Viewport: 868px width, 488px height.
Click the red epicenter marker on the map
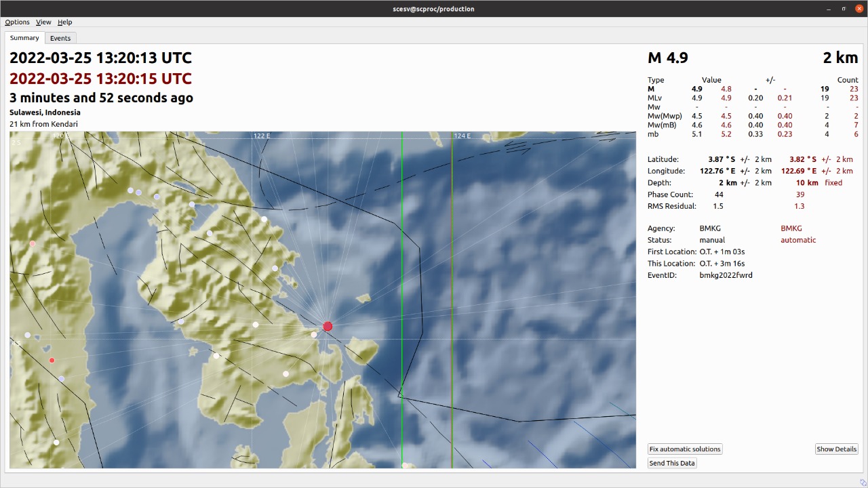328,327
